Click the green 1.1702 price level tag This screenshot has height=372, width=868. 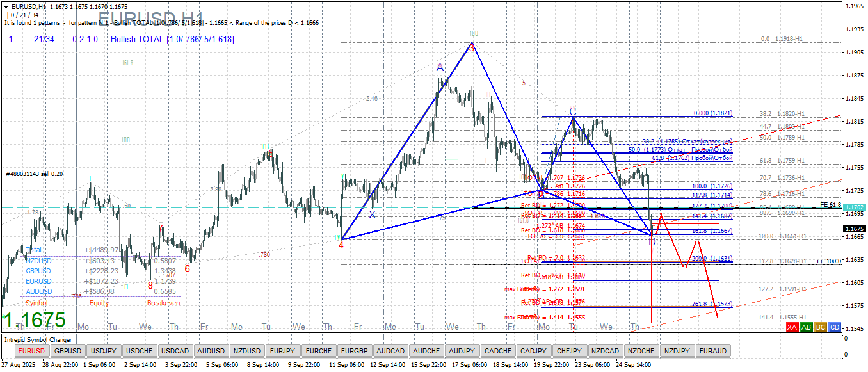pos(855,207)
